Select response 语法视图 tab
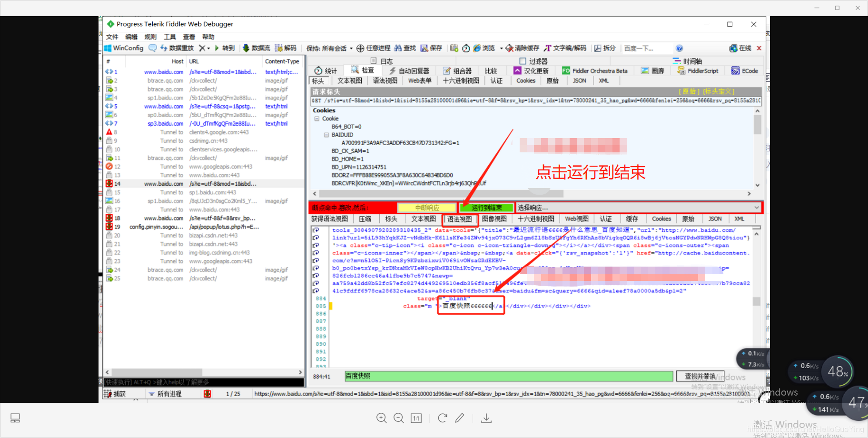This screenshot has height=438, width=868. pos(459,219)
